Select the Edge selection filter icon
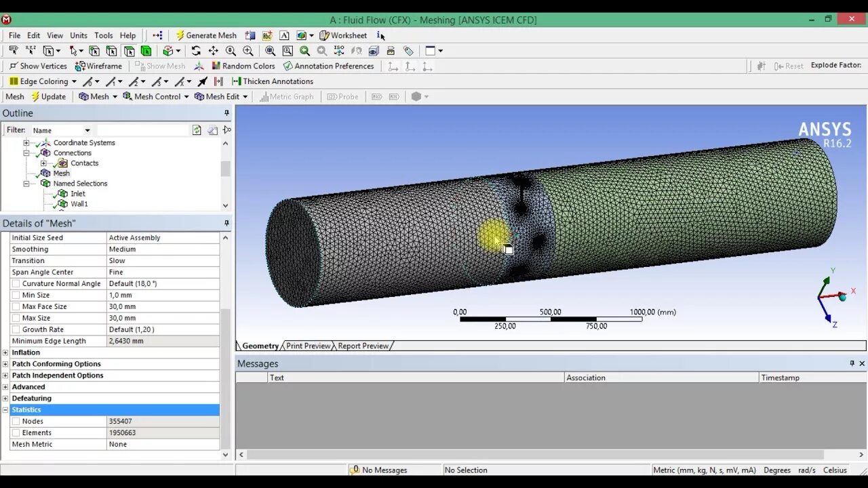 point(111,51)
